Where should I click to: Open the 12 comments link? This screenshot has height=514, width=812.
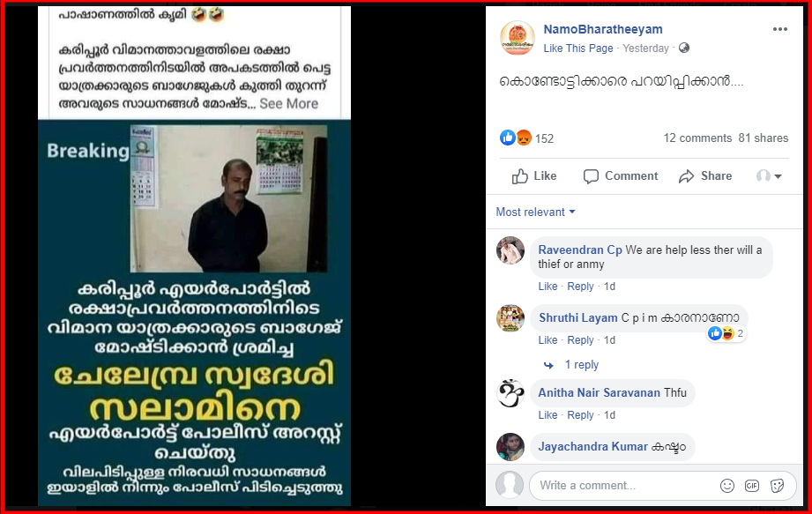pyautogui.click(x=697, y=138)
